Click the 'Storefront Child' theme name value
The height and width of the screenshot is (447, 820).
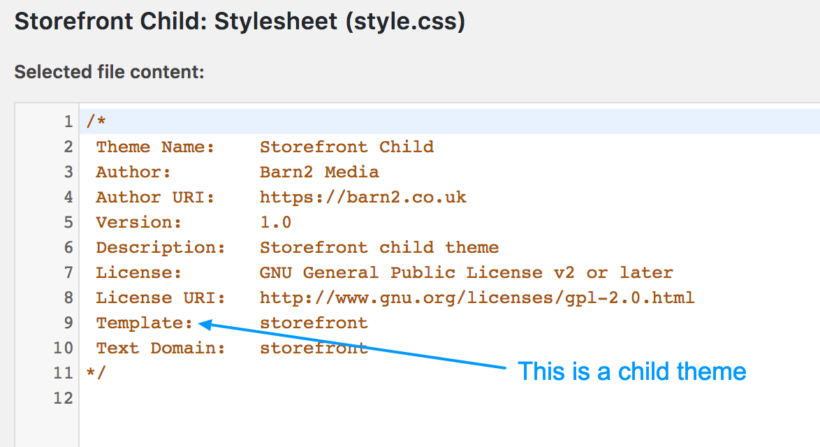347,146
